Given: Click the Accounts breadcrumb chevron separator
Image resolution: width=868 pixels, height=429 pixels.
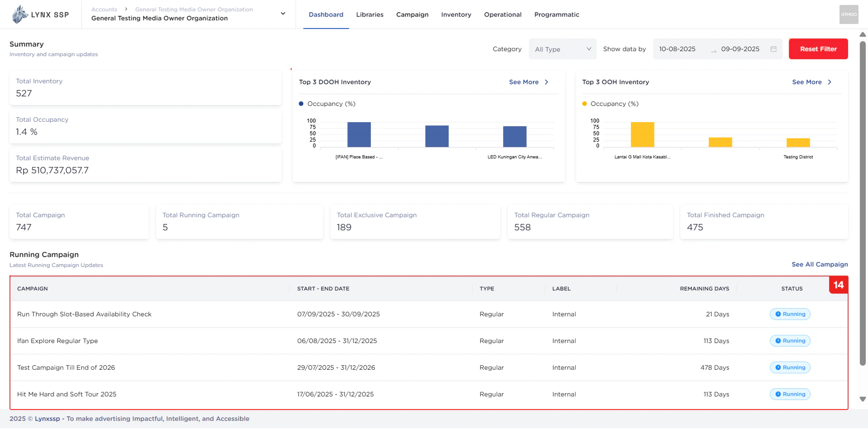Looking at the screenshot, I should (125, 9).
